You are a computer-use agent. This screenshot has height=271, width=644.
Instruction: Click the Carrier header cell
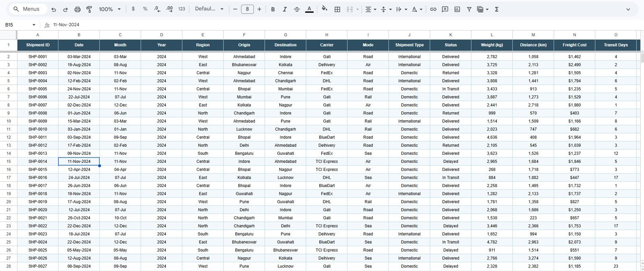[x=327, y=45]
